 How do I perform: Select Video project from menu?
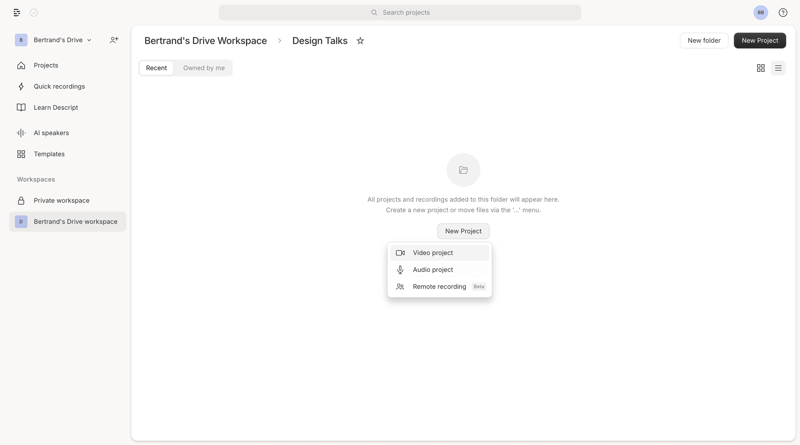[x=439, y=253]
